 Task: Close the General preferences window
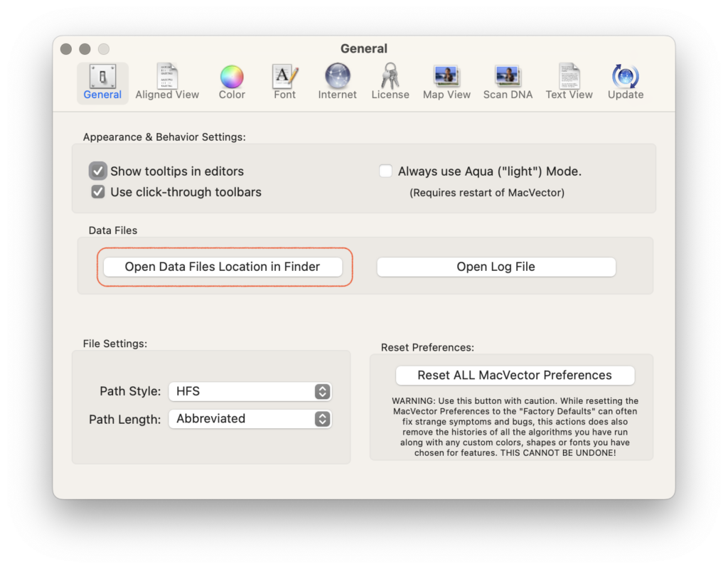pos(66,49)
